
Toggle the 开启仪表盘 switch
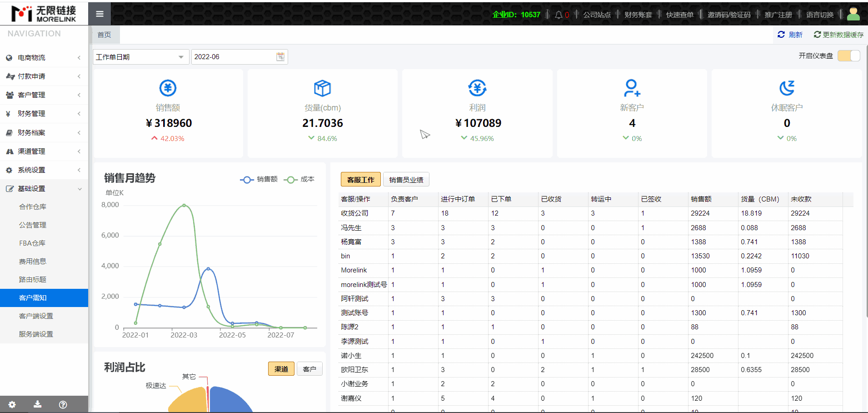tap(848, 56)
